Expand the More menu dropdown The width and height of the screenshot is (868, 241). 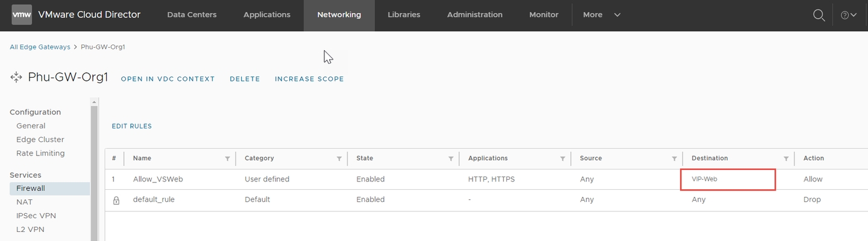click(x=601, y=15)
